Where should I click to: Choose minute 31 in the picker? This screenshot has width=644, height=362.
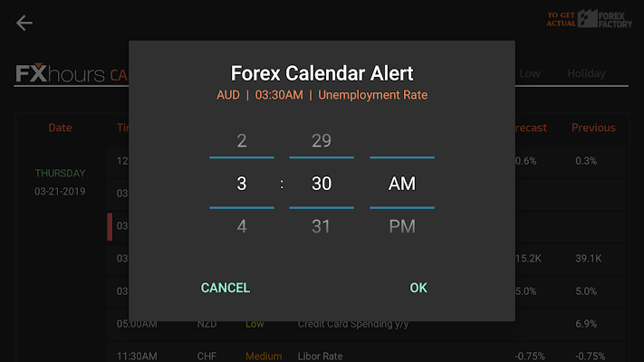322,226
